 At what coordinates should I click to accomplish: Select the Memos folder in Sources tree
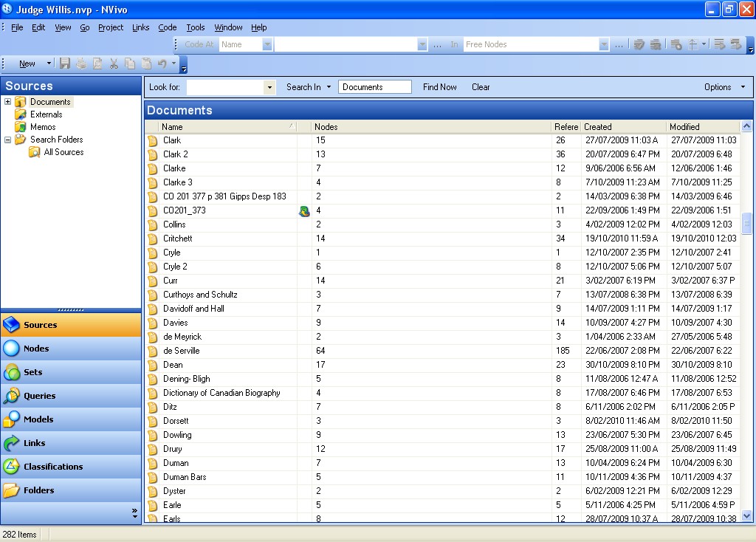pyautogui.click(x=43, y=127)
